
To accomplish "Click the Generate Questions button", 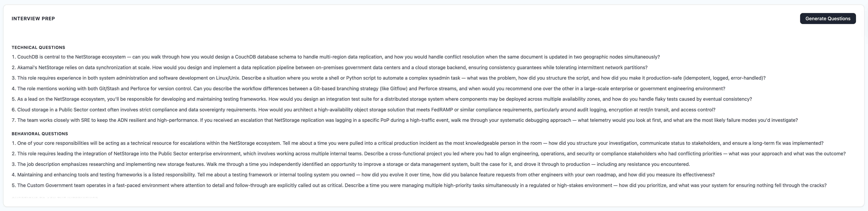I will tap(828, 19).
